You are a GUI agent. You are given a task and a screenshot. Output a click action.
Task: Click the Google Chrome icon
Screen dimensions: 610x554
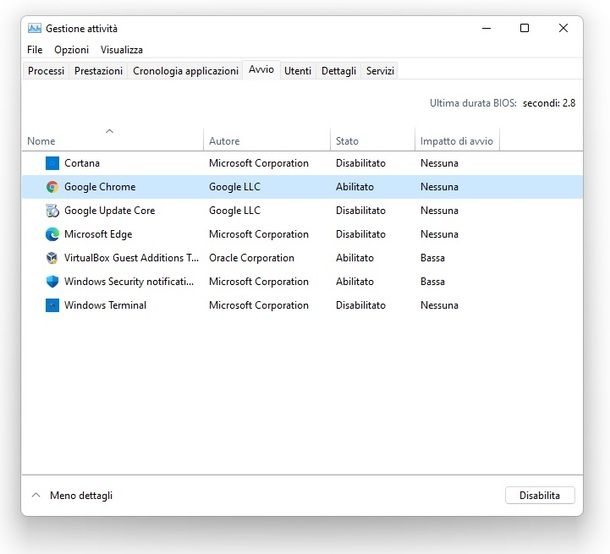52,187
